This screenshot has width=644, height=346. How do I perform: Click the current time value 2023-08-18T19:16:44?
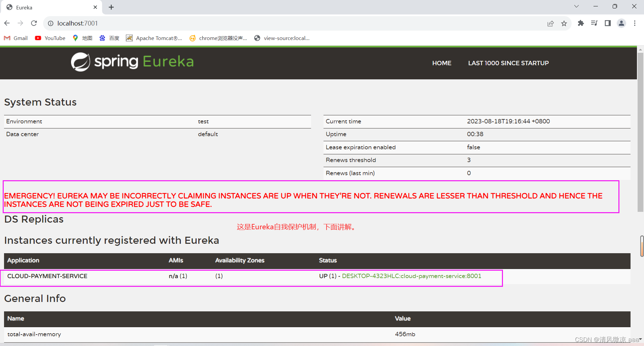[x=508, y=121]
